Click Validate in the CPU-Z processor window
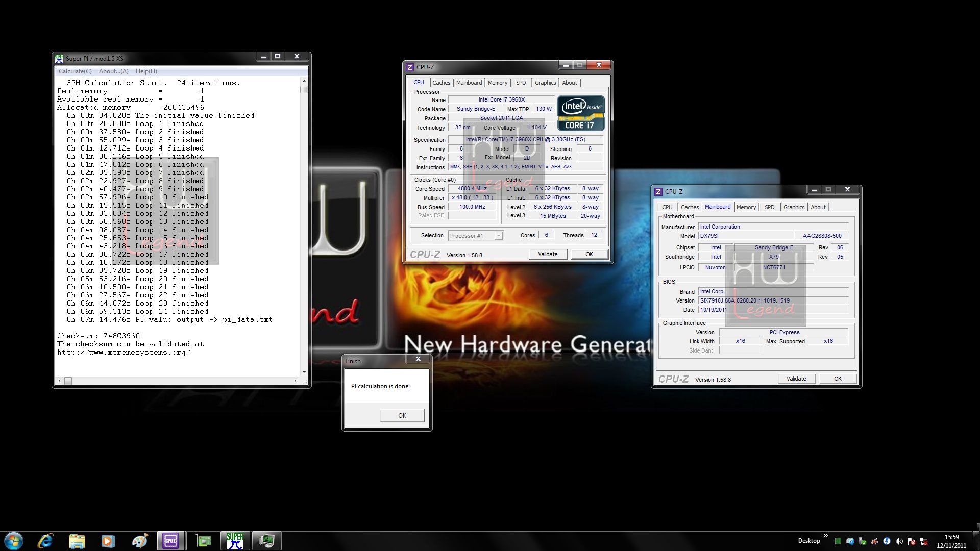The width and height of the screenshot is (980, 551). (x=548, y=254)
